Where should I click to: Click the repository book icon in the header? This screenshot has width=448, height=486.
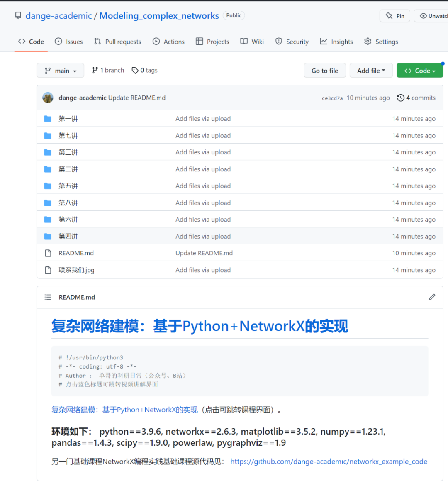(17, 15)
